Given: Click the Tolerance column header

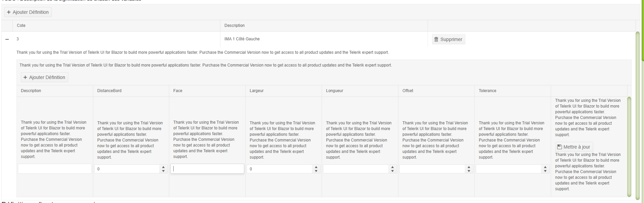Looking at the screenshot, I should point(488,91).
